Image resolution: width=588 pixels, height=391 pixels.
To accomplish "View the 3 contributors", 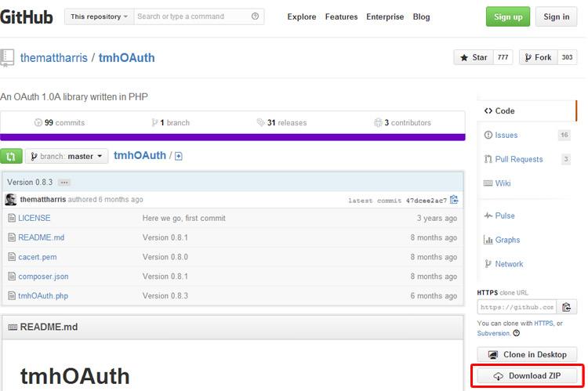I will click(x=402, y=122).
